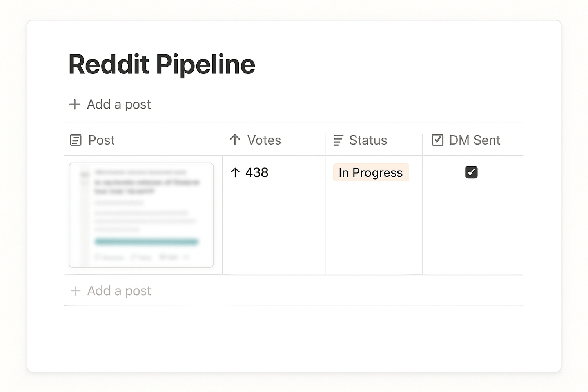The image size is (588, 392).
Task: Click the teal bar inside the post preview
Action: [x=146, y=241]
